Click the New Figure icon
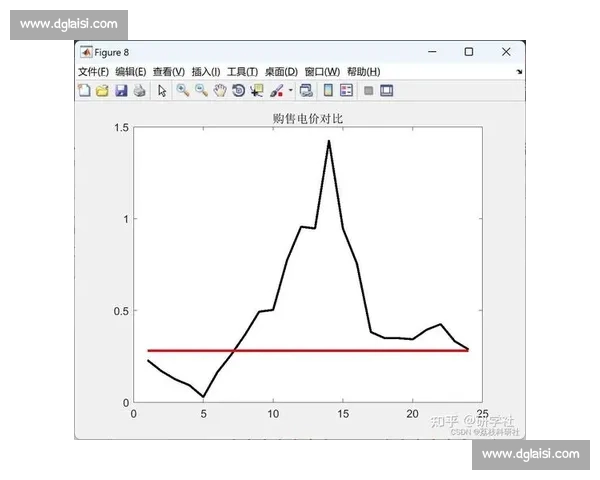Viewport: 600px width, 480px height. coord(84,90)
